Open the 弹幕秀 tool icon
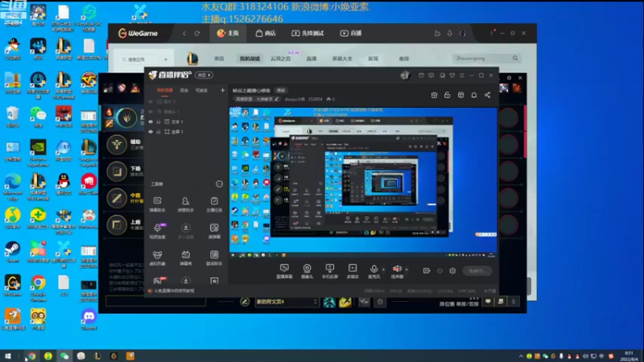The width and height of the screenshot is (644, 362). 186,258
